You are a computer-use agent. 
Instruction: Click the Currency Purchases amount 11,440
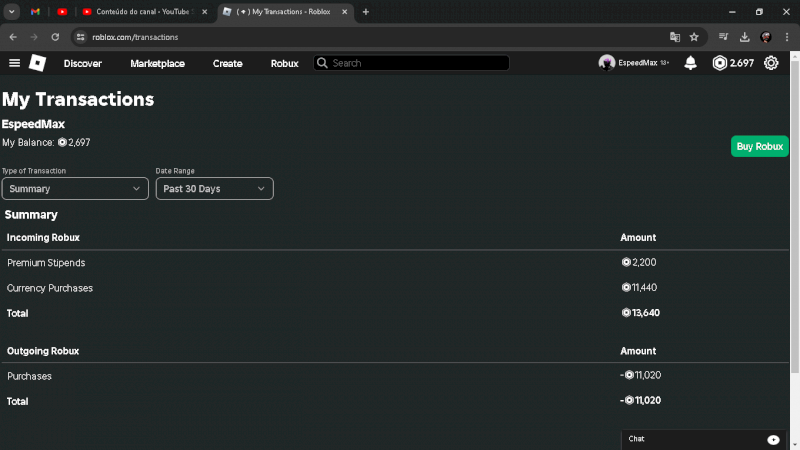[639, 287]
